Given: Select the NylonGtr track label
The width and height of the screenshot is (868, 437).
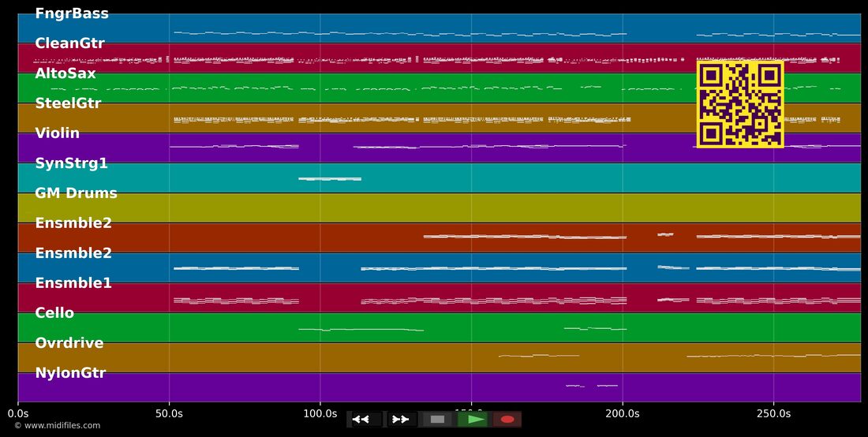Looking at the screenshot, I should (x=70, y=373).
